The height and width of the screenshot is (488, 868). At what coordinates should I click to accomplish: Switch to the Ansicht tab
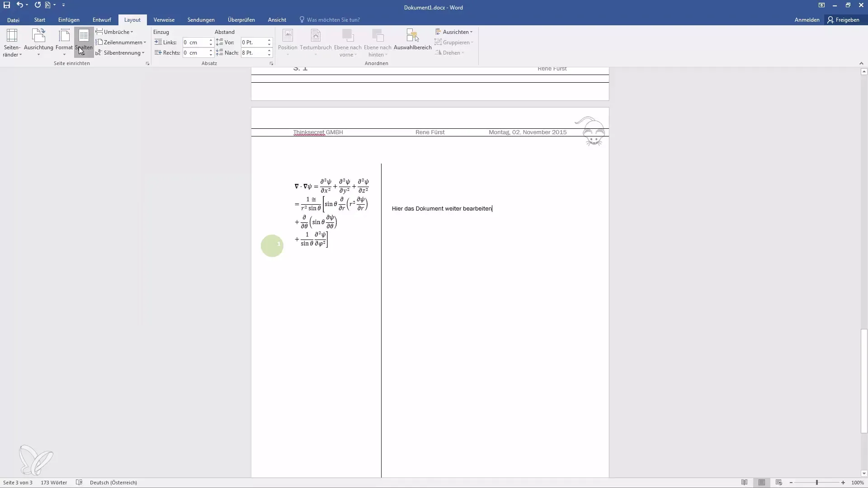277,20
